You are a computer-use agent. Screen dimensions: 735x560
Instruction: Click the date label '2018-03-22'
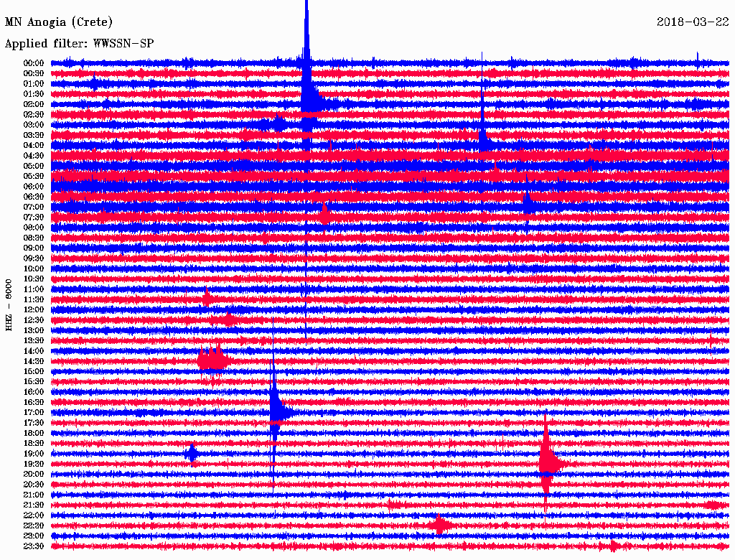click(693, 22)
